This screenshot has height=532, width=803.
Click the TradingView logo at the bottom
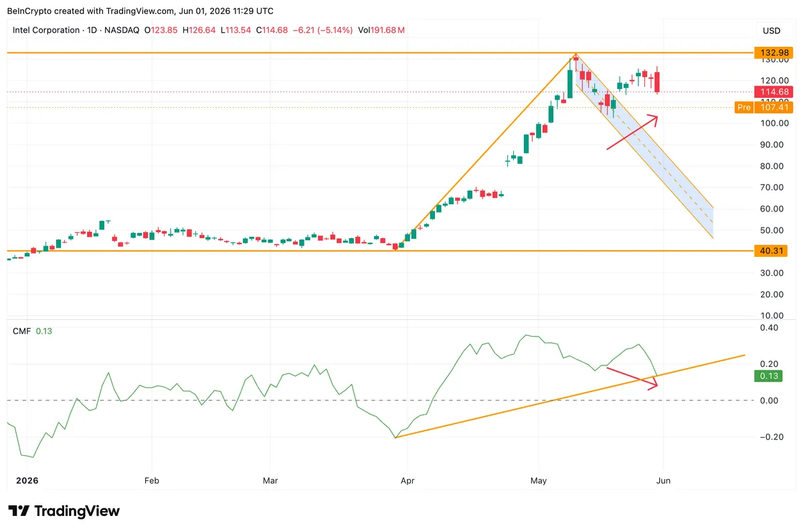click(x=64, y=511)
